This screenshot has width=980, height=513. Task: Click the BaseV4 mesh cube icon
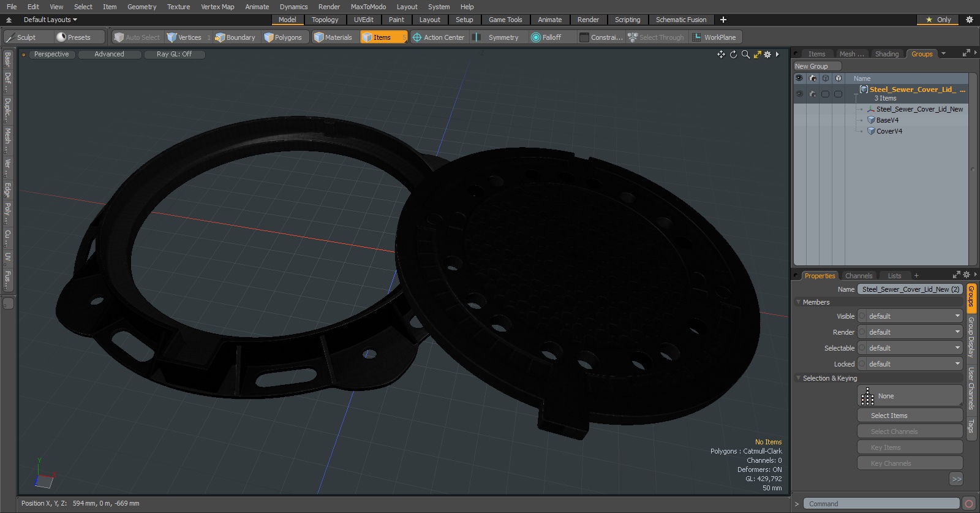871,120
